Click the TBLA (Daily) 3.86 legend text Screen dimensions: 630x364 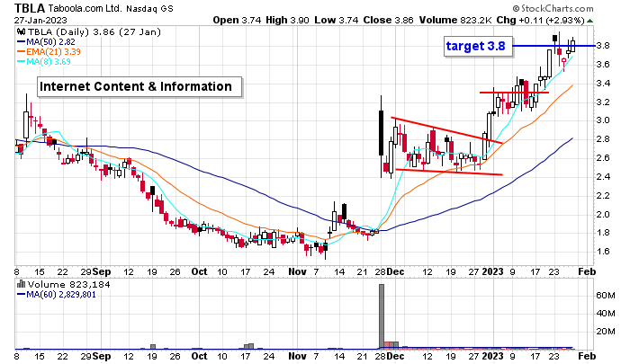point(94,32)
